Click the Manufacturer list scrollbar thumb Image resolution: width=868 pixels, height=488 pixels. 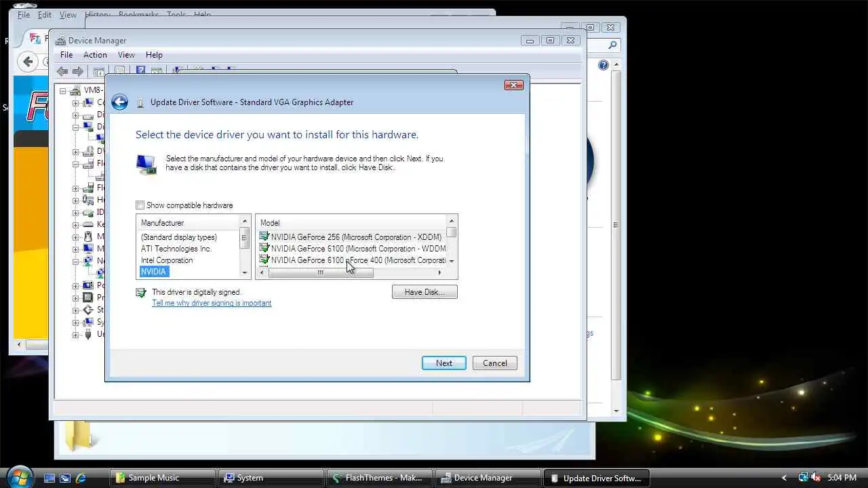click(x=245, y=237)
